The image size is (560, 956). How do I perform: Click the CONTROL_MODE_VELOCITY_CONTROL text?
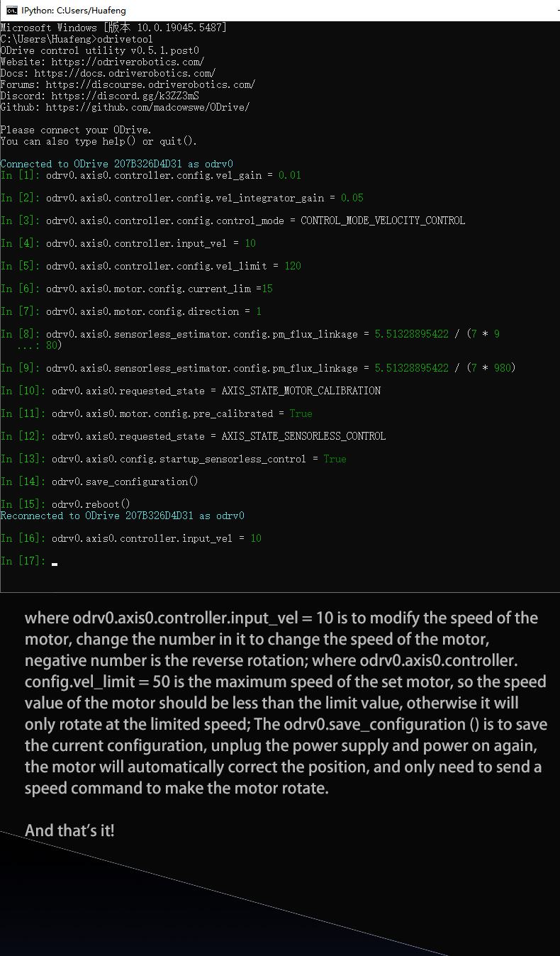383,221
